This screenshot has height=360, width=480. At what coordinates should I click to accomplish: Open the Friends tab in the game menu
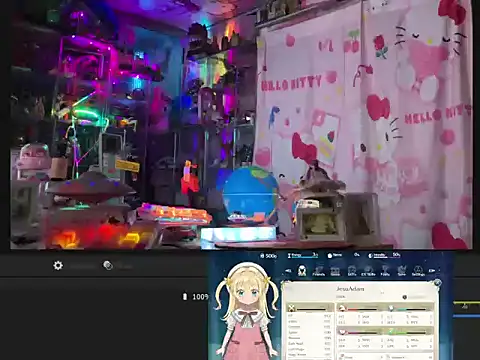(318, 271)
